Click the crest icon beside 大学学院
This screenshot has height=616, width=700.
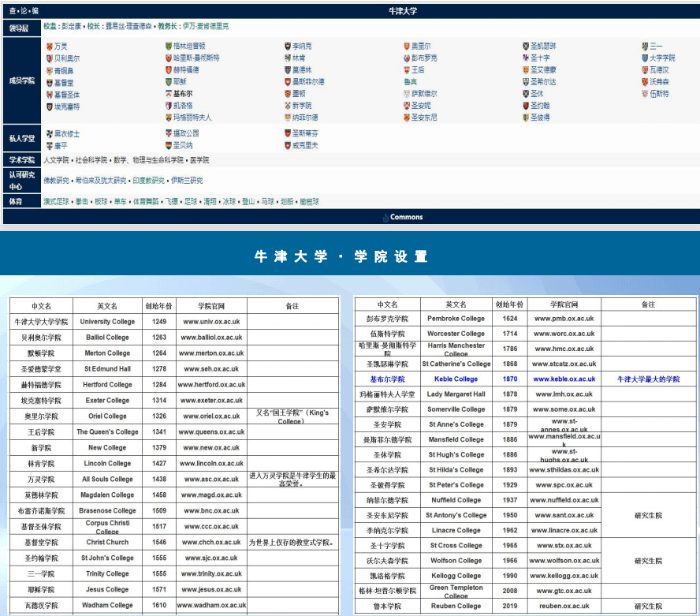[644, 58]
